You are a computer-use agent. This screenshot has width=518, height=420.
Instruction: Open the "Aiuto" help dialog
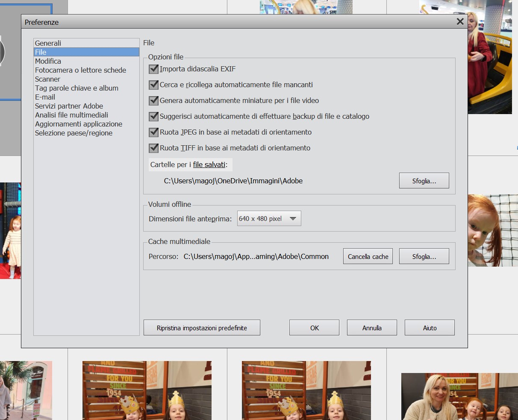(429, 327)
